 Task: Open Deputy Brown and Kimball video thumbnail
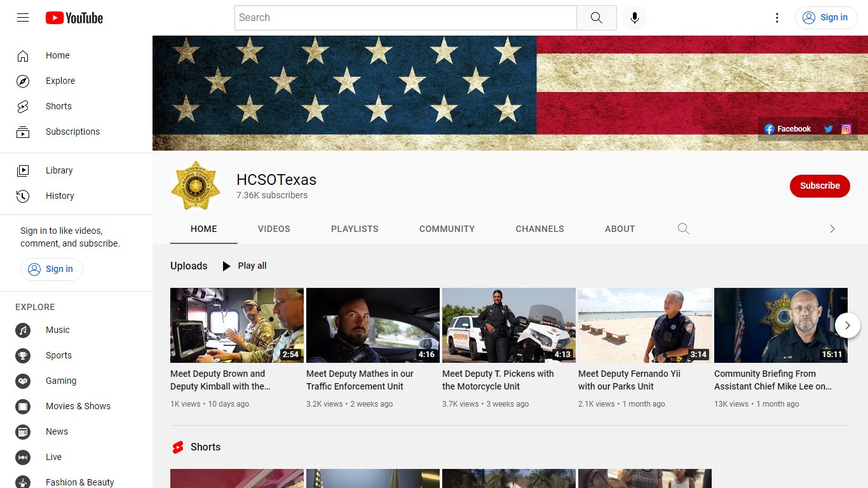click(237, 325)
